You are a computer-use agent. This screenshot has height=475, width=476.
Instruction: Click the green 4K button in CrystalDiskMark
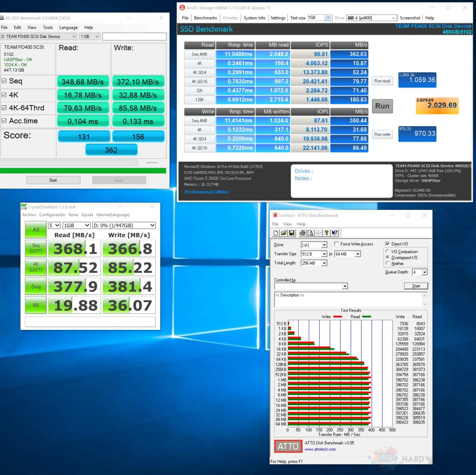point(36,305)
